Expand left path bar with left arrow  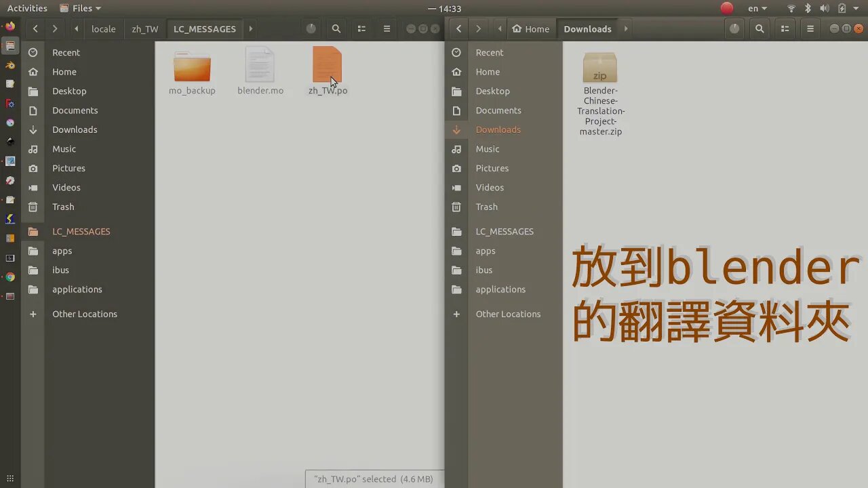(76, 29)
